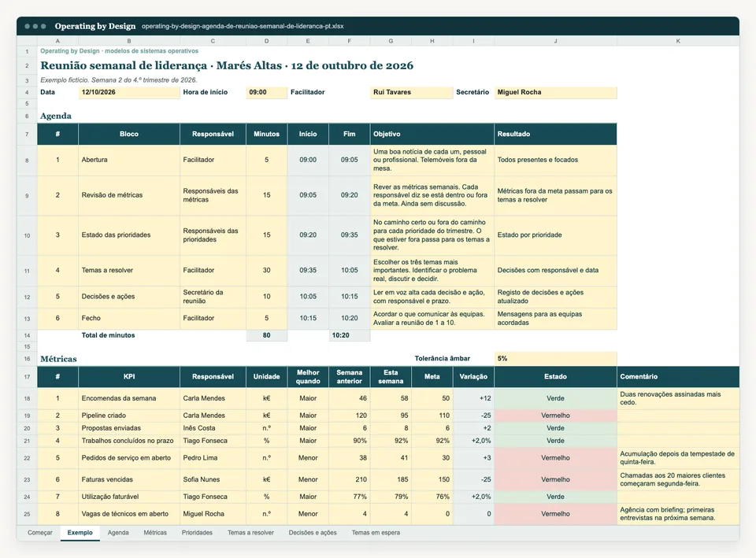This screenshot has height=558, width=756.
Task: Click the total minutes value 80
Action: point(267,335)
